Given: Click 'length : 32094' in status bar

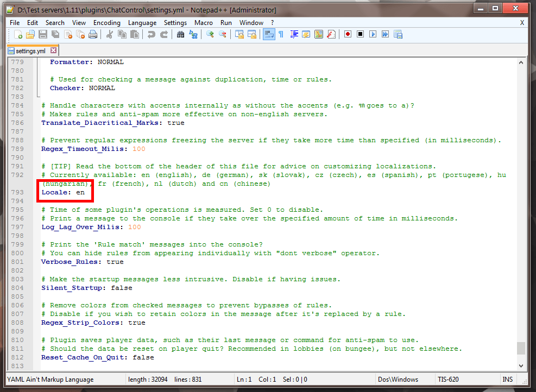Looking at the screenshot, I should click(148, 380).
